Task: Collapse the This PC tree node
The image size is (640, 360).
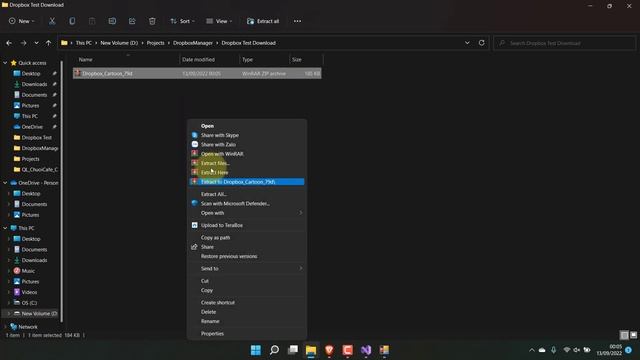Action: click(x=5, y=228)
